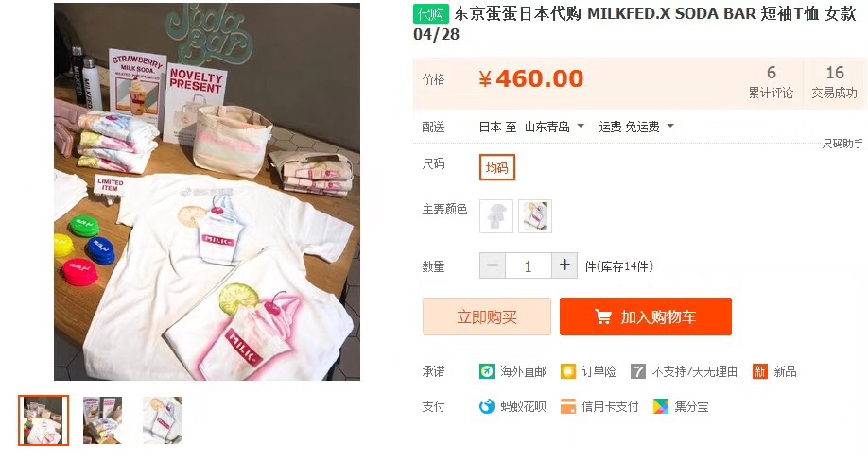Click the 不支持7天无理由 number seven icon
Viewport: 868px width, 461px height.
pyautogui.click(x=637, y=371)
